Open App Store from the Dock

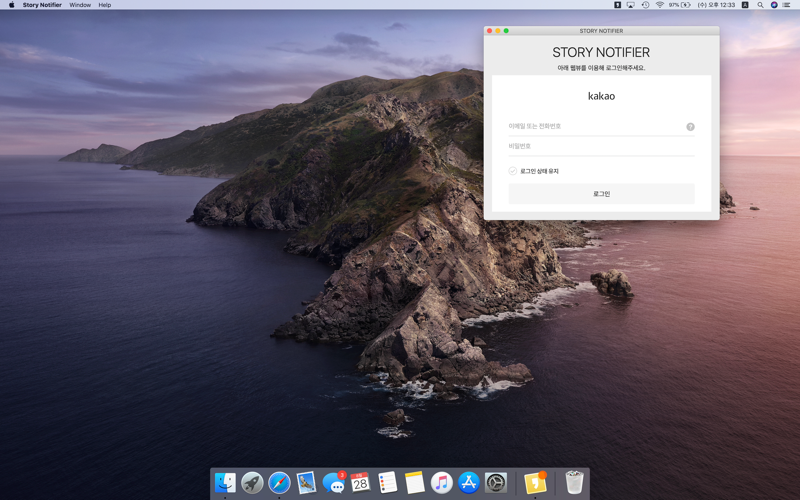tap(468, 482)
